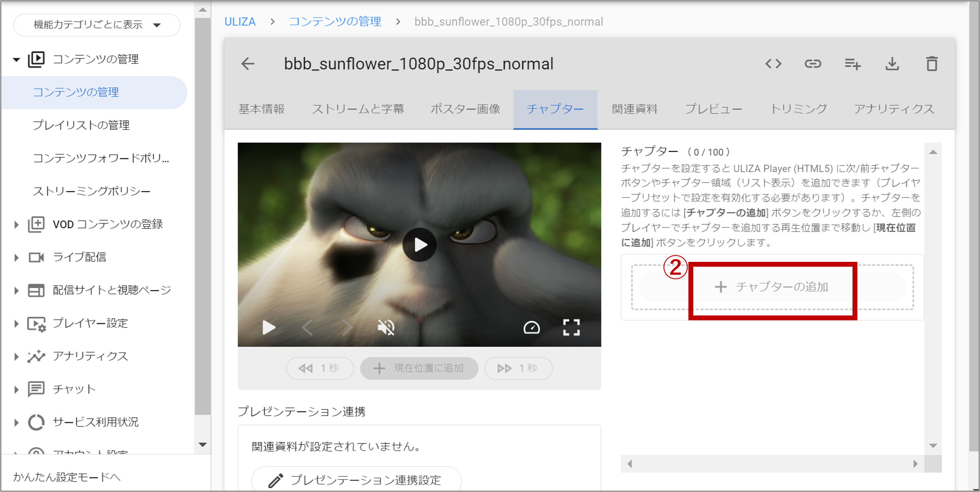Open playback speed gauge icon
Viewport: 980px width, 492px height.
532,327
